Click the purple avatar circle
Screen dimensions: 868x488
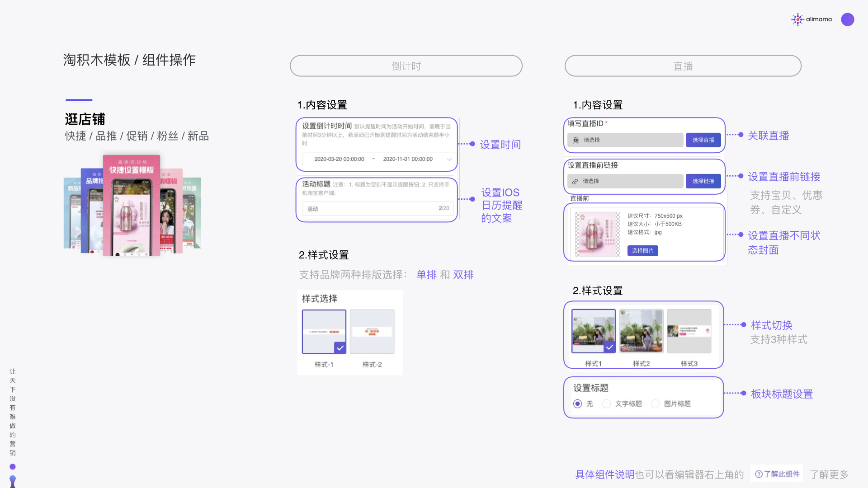[x=848, y=19]
